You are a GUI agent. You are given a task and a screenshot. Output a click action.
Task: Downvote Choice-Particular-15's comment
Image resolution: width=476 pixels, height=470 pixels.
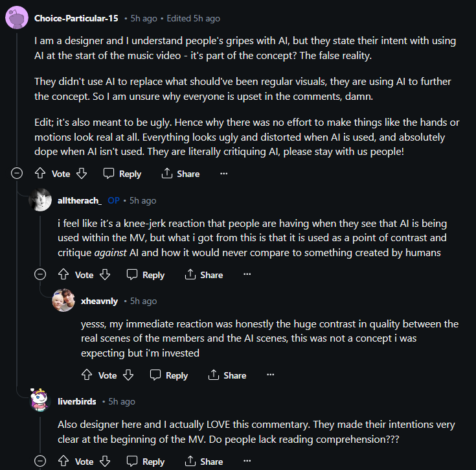click(81, 174)
